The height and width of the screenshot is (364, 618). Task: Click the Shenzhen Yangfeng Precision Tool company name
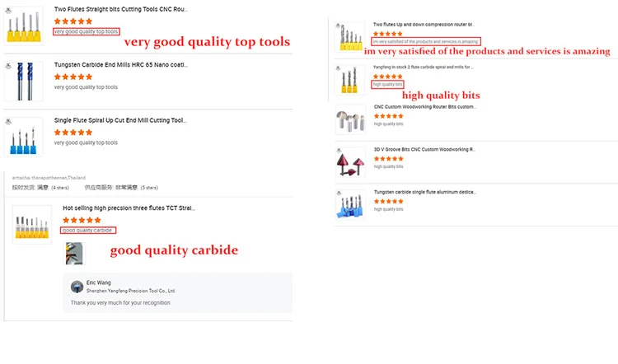pyautogui.click(x=131, y=291)
